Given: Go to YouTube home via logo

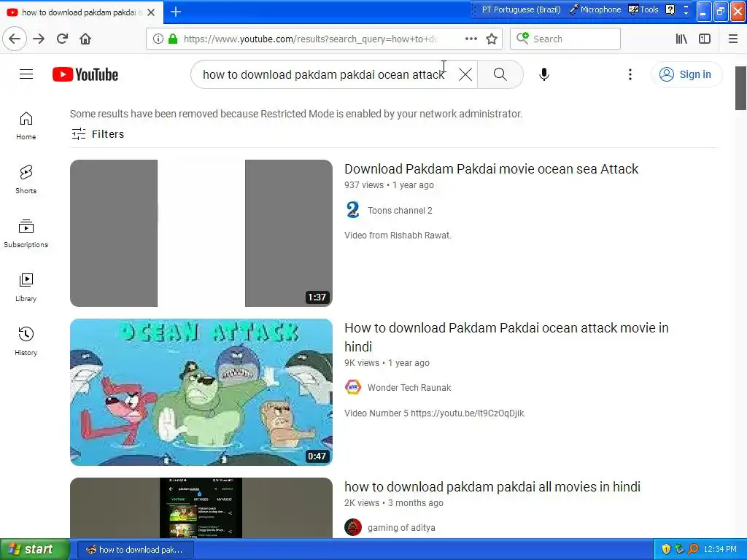Looking at the screenshot, I should tap(85, 74).
